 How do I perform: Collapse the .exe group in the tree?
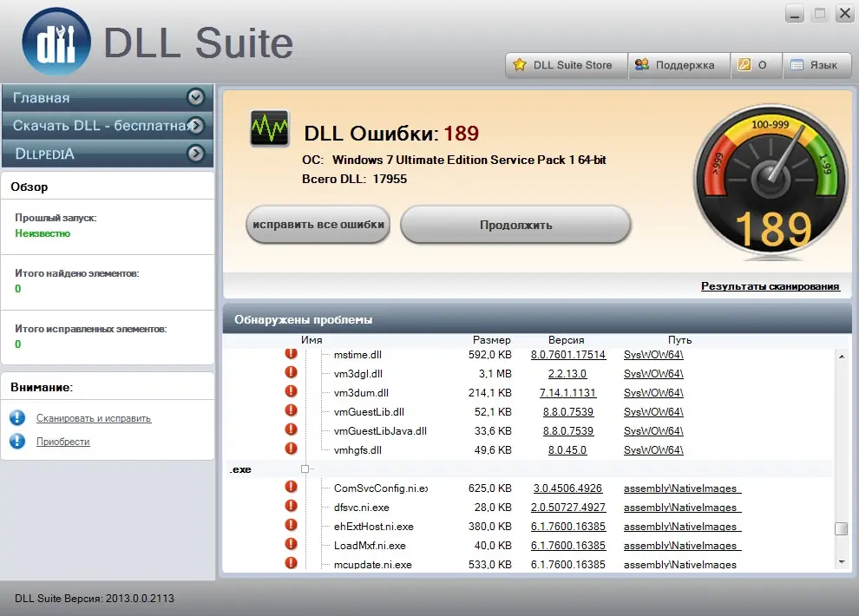click(x=305, y=469)
